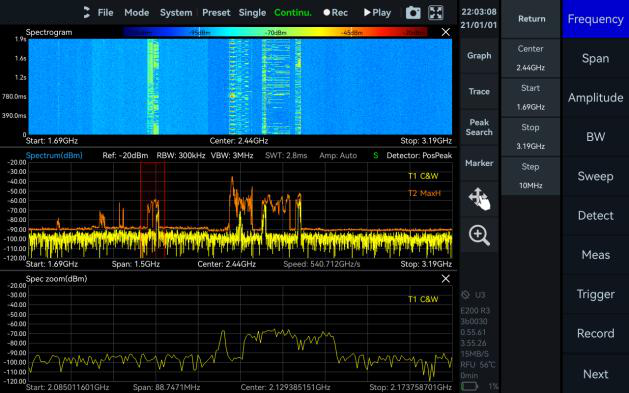Click the Spec zoom(dBm) title label

tap(56, 279)
